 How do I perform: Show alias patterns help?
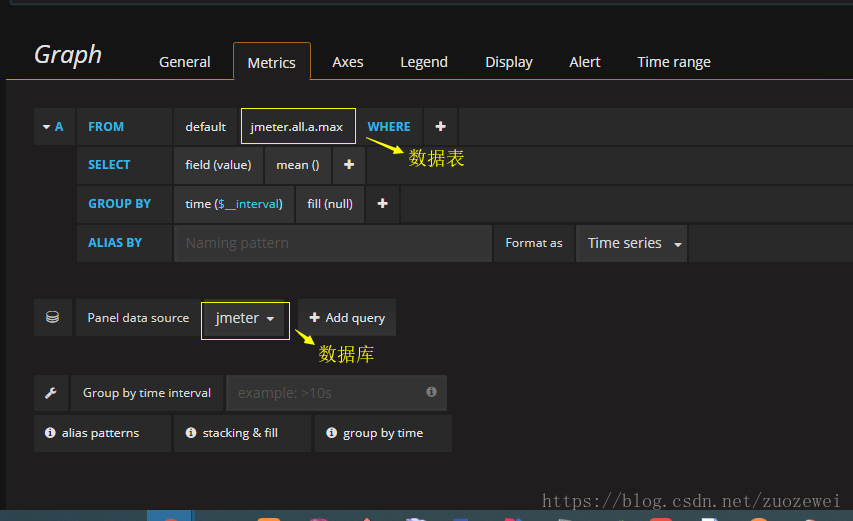point(102,433)
